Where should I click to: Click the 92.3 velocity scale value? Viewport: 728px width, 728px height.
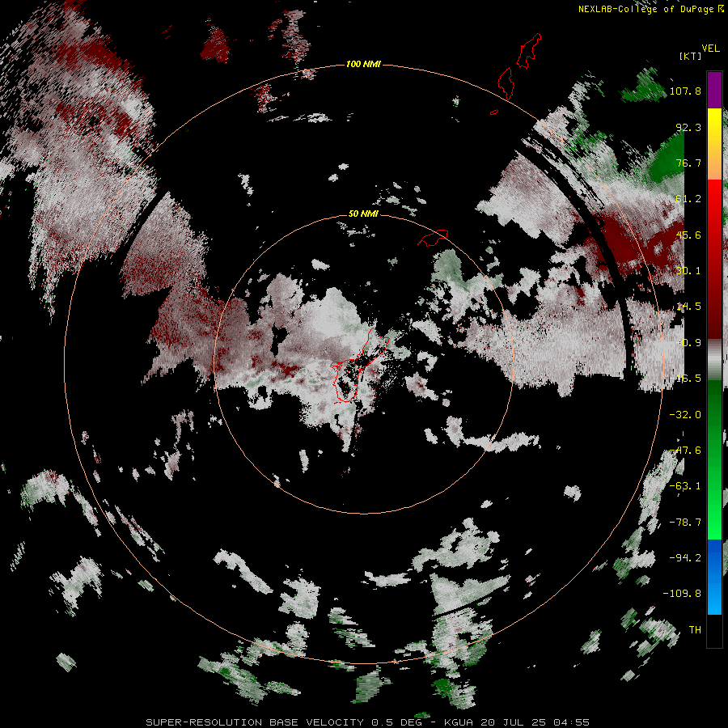[688, 127]
